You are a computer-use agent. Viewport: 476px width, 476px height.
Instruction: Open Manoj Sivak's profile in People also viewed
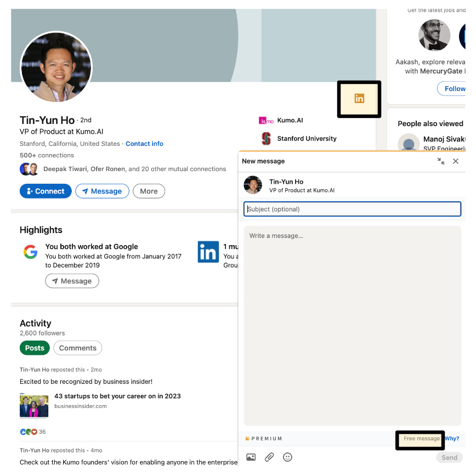click(x=444, y=139)
